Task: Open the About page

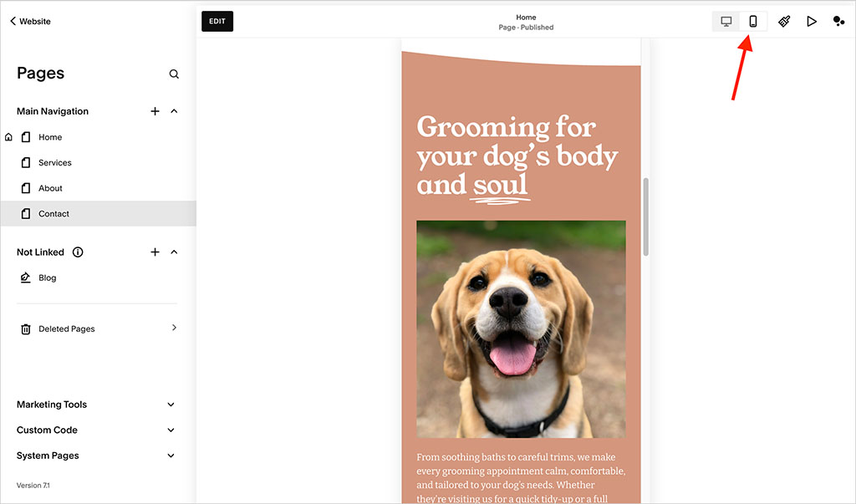Action: [50, 188]
